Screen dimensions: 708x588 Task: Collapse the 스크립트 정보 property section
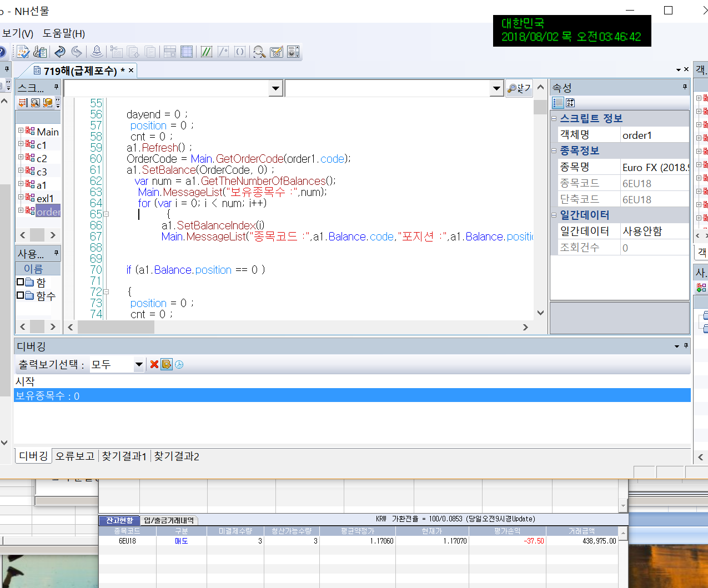pyautogui.click(x=554, y=118)
